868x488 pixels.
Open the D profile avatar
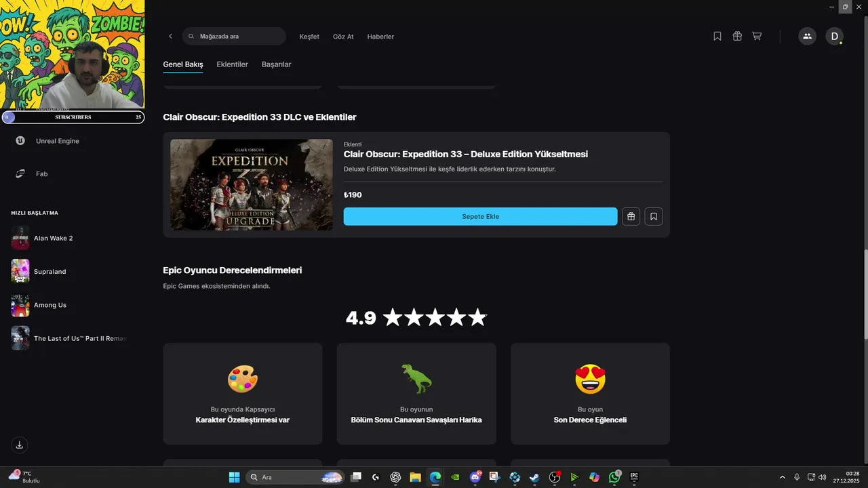pyautogui.click(x=834, y=37)
